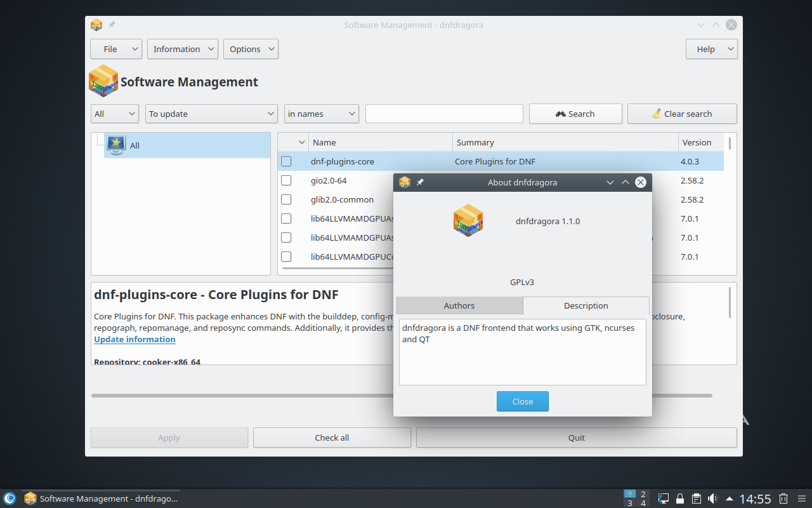This screenshot has width=812, height=508.
Task: Click the All group star icon
Action: point(115,145)
